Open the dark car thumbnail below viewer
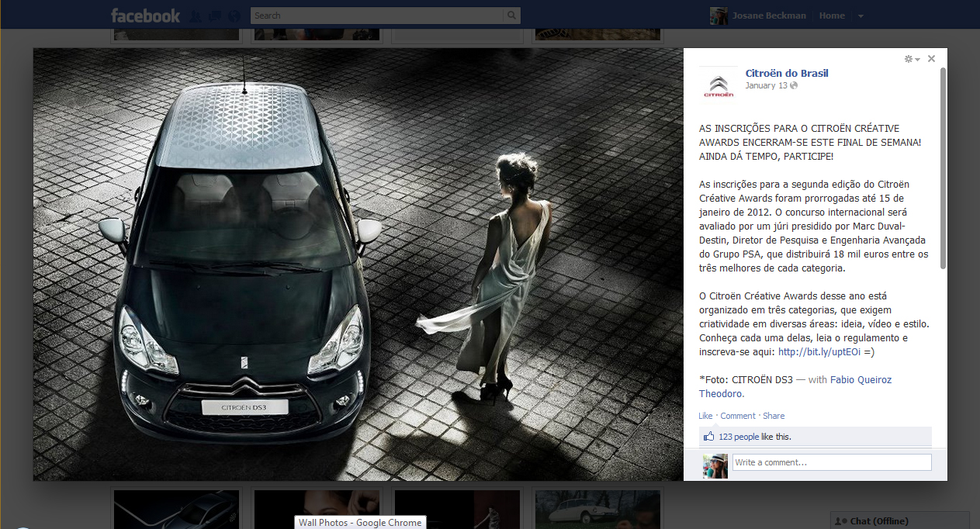 tap(175, 509)
